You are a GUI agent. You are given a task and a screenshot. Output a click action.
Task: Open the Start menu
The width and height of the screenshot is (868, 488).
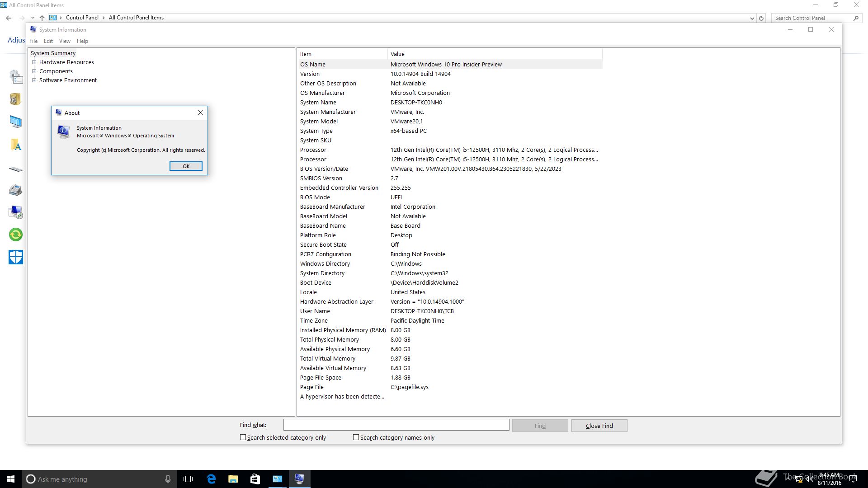coord(11,479)
